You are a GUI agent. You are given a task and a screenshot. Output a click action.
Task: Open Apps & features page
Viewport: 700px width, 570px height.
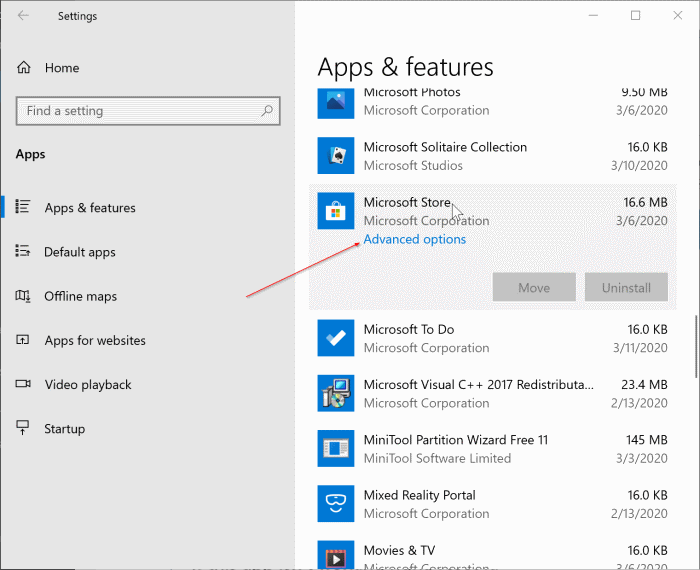tap(90, 208)
